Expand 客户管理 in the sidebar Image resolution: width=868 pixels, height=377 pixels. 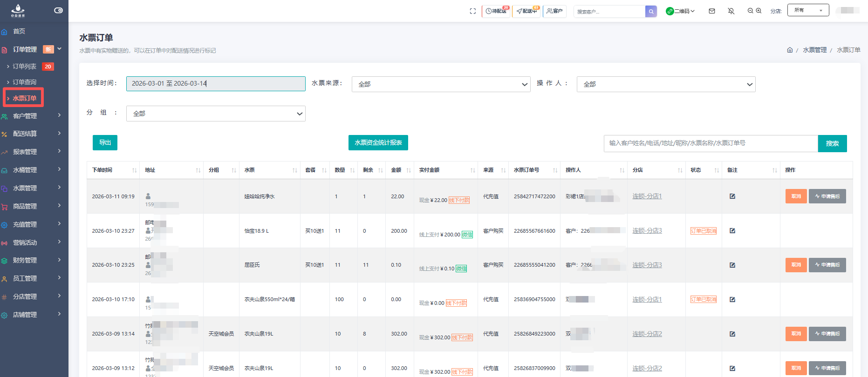tap(32, 116)
